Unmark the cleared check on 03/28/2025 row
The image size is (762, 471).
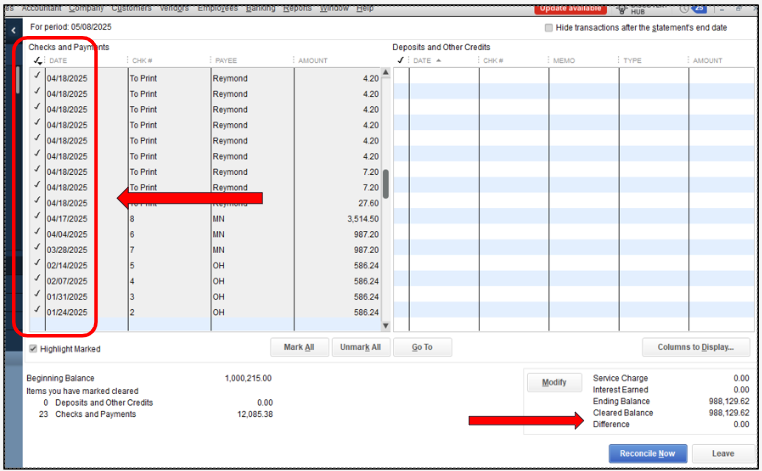click(37, 246)
